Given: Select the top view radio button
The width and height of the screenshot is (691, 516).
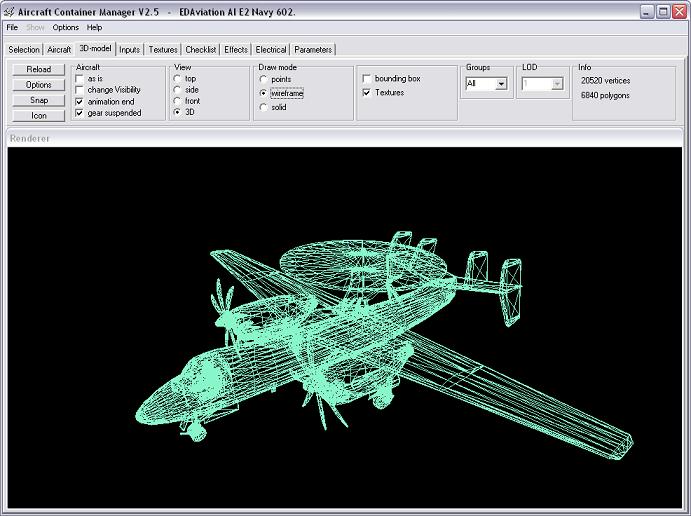Looking at the screenshot, I should click(178, 78).
